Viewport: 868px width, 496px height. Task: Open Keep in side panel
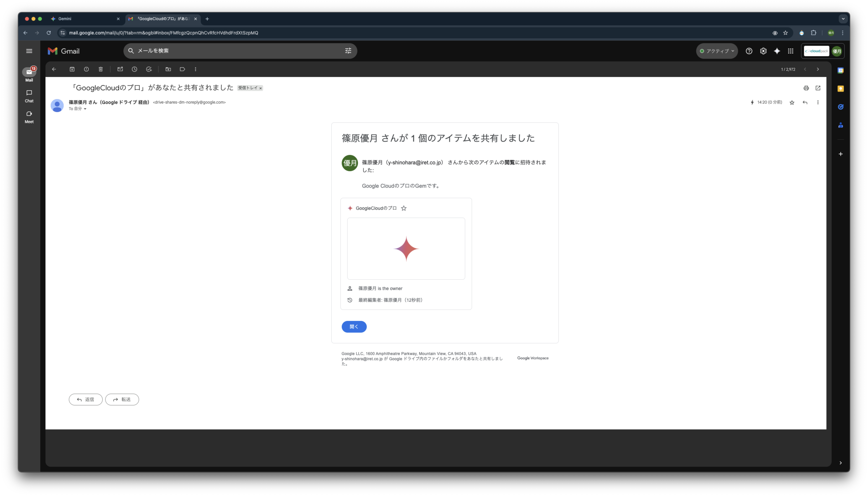click(840, 89)
